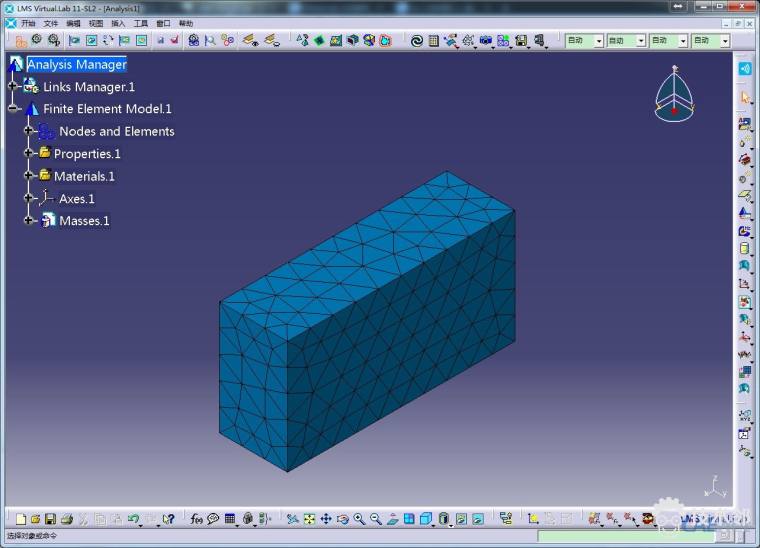Click the Save icon in bottom toolbar
Image resolution: width=760 pixels, height=548 pixels.
click(x=51, y=519)
